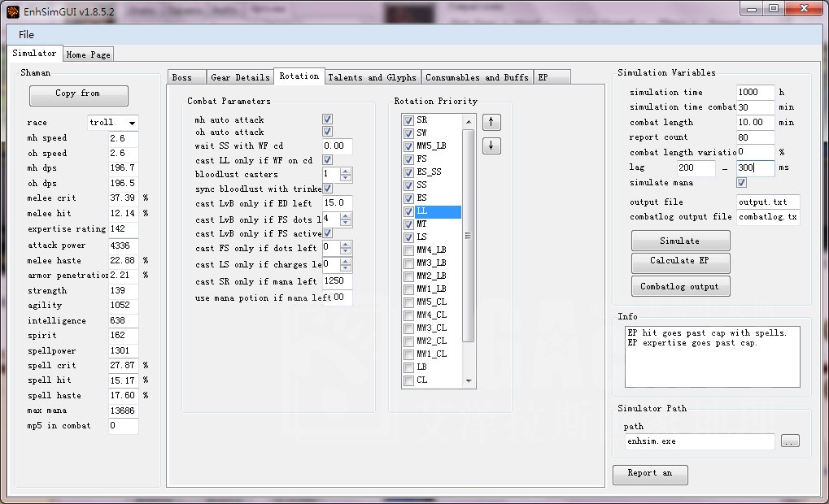
Task: Click the Calculate EP button
Action: click(680, 263)
